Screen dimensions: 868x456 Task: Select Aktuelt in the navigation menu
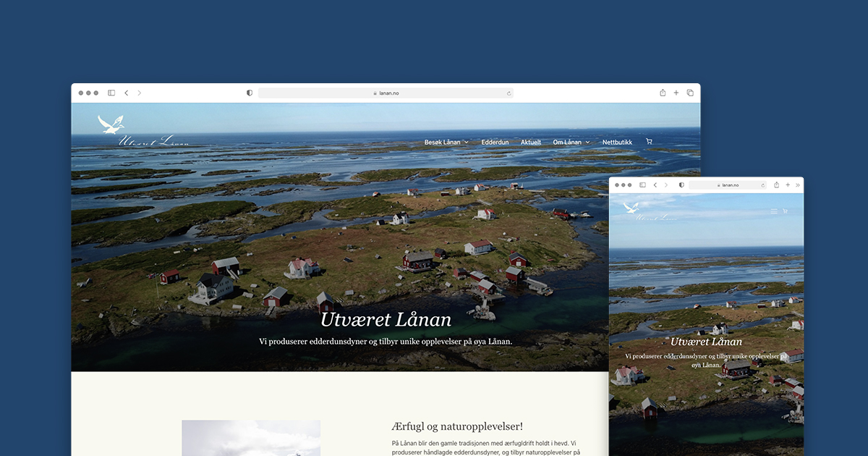pos(530,142)
